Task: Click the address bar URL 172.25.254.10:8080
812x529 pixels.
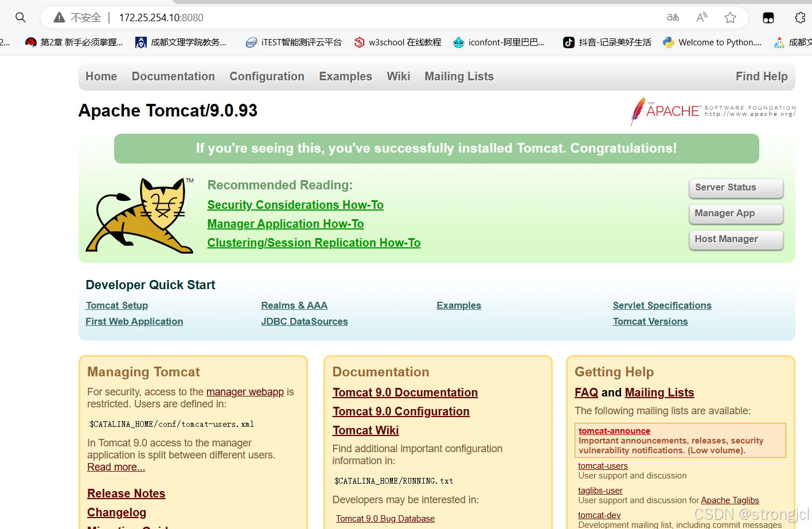Action: 161,18
